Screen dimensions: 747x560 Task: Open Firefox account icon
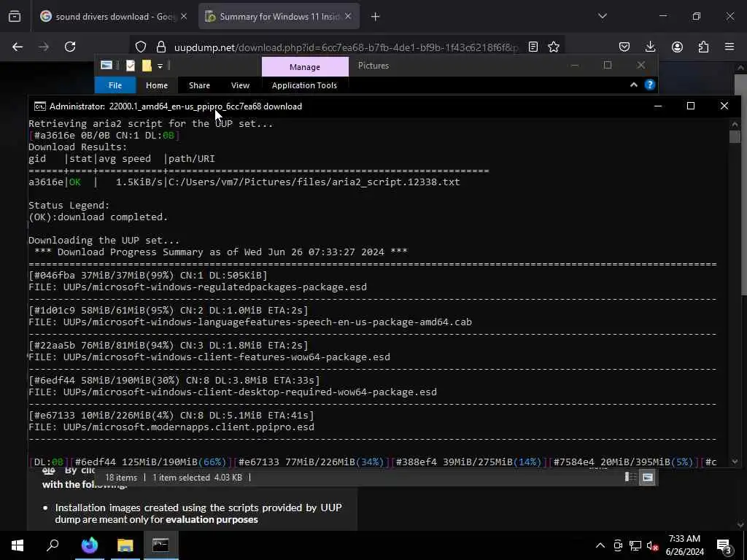[x=677, y=47]
